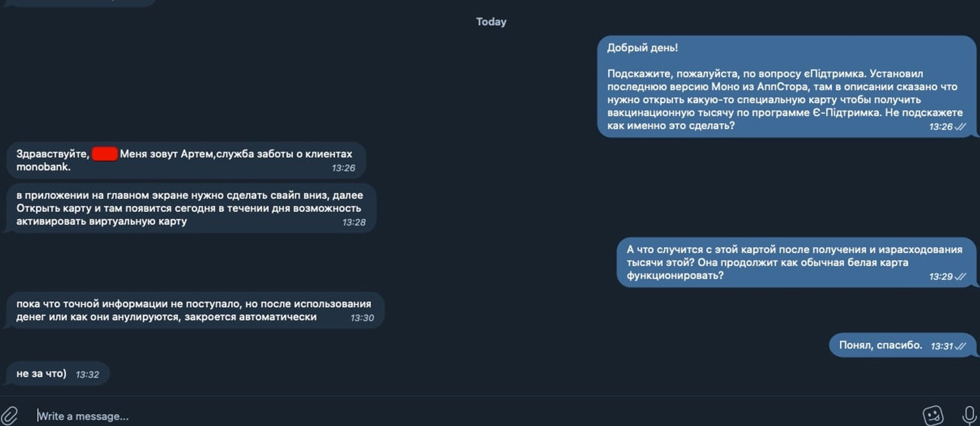
Task: Click the 'Здравствуйте' greeting message from Артем
Action: (186, 160)
